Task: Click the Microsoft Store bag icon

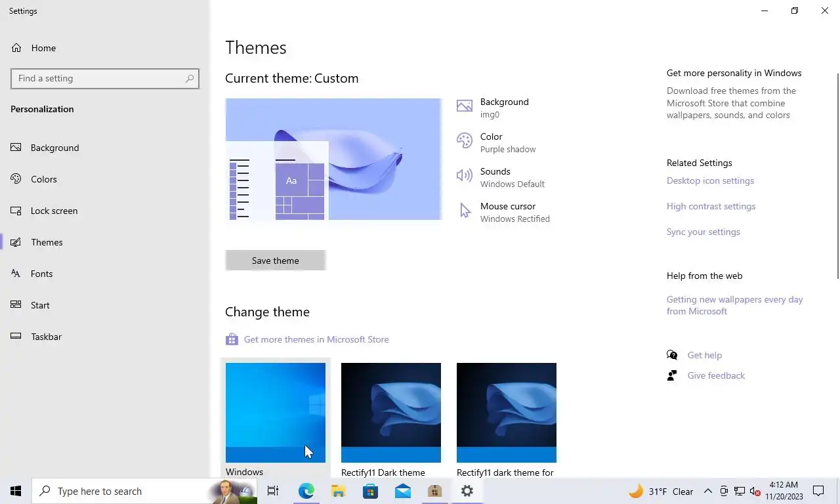Action: (x=232, y=339)
